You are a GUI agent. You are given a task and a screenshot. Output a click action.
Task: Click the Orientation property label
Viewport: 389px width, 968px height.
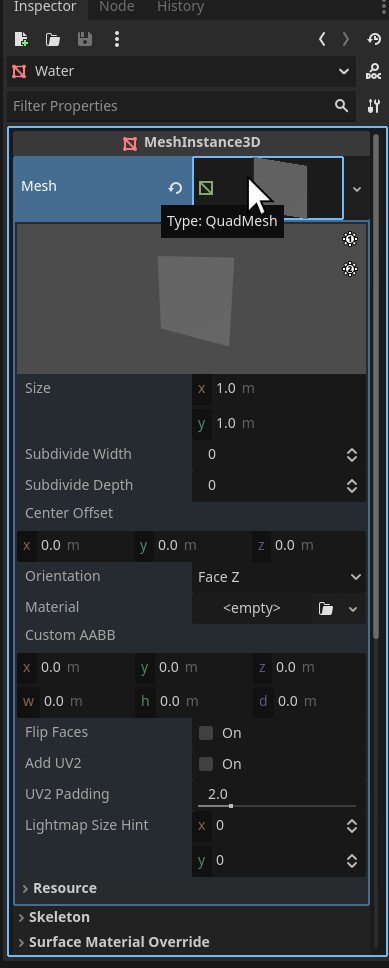pyautogui.click(x=62, y=576)
